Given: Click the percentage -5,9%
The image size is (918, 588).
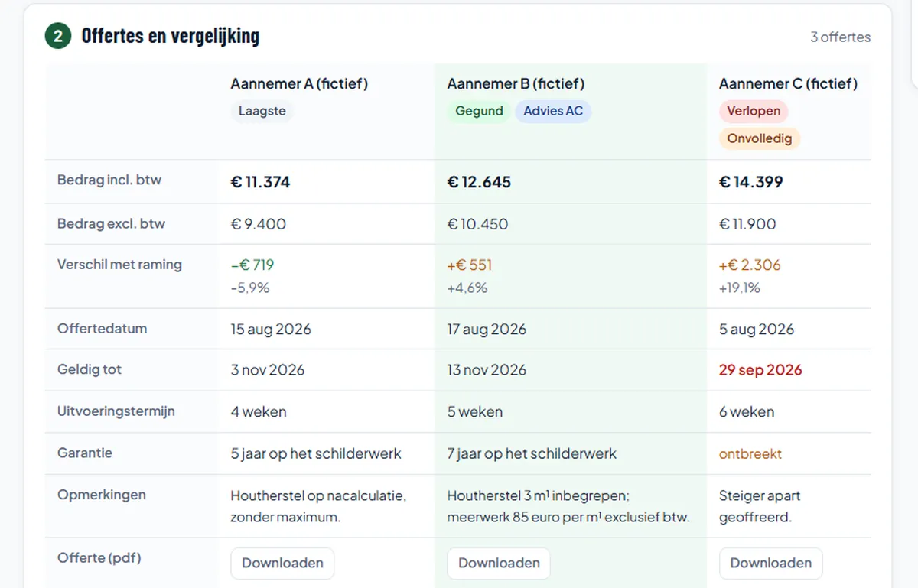Looking at the screenshot, I should (x=250, y=288).
